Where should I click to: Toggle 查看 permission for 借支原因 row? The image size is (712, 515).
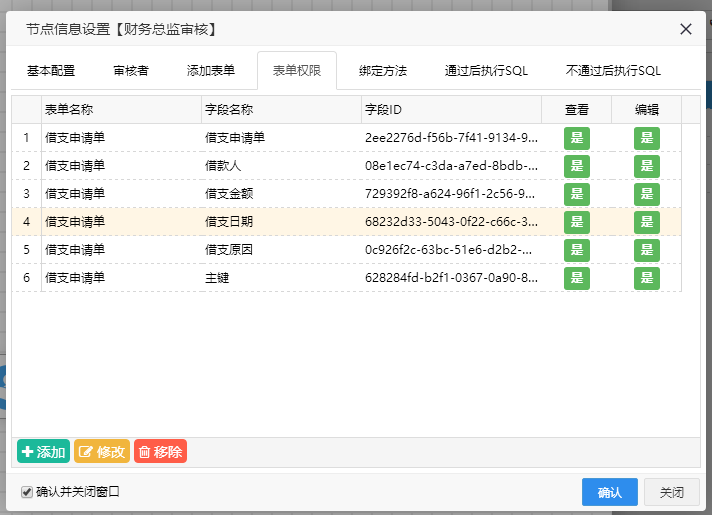pyautogui.click(x=577, y=250)
